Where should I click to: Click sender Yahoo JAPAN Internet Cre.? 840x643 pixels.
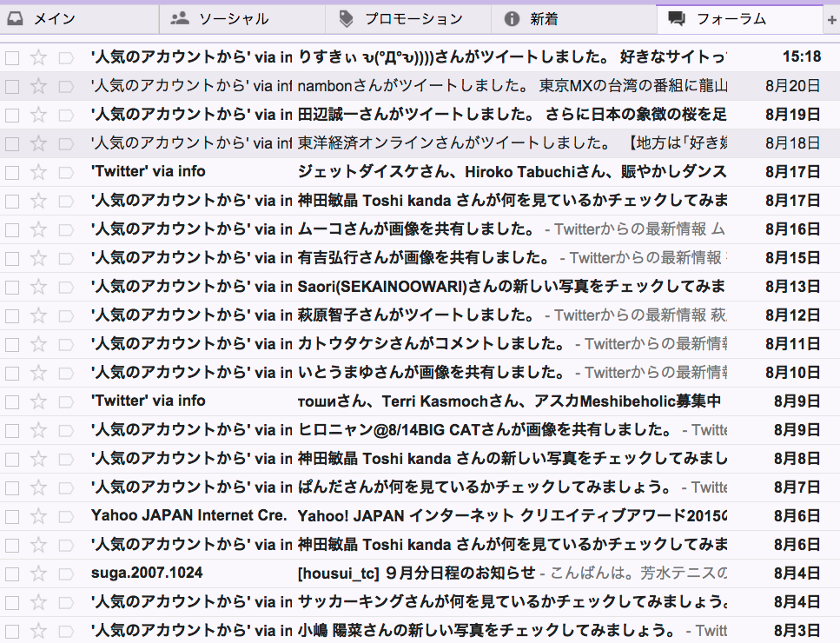pyautogui.click(x=189, y=515)
